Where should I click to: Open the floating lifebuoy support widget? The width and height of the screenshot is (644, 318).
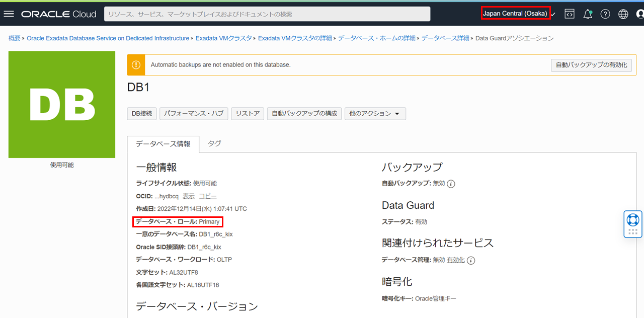[633, 220]
